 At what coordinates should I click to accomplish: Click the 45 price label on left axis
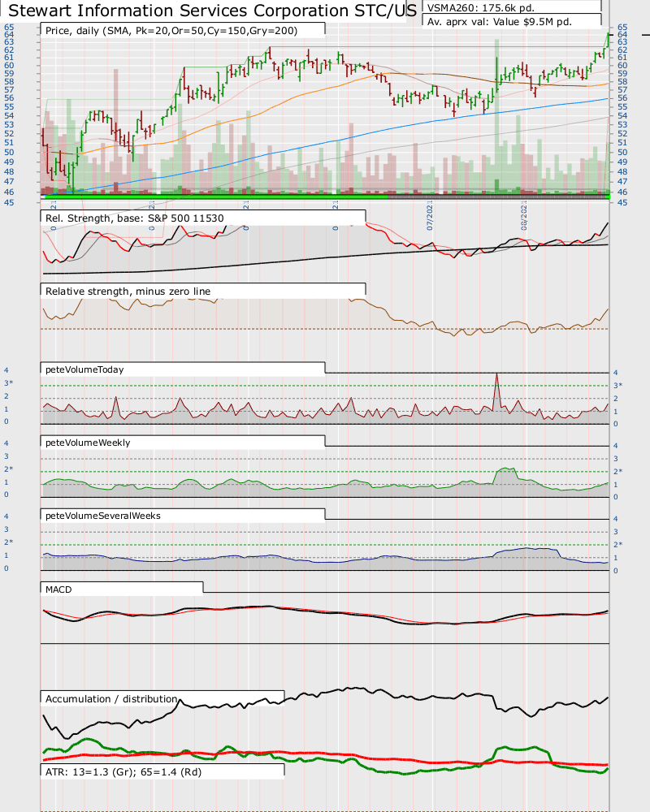(x=9, y=202)
